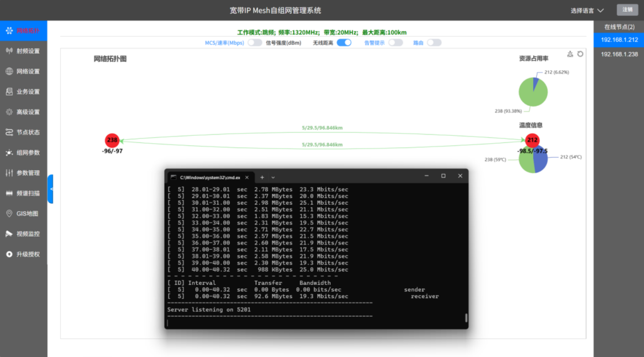Add a new terminal tab

262,177
